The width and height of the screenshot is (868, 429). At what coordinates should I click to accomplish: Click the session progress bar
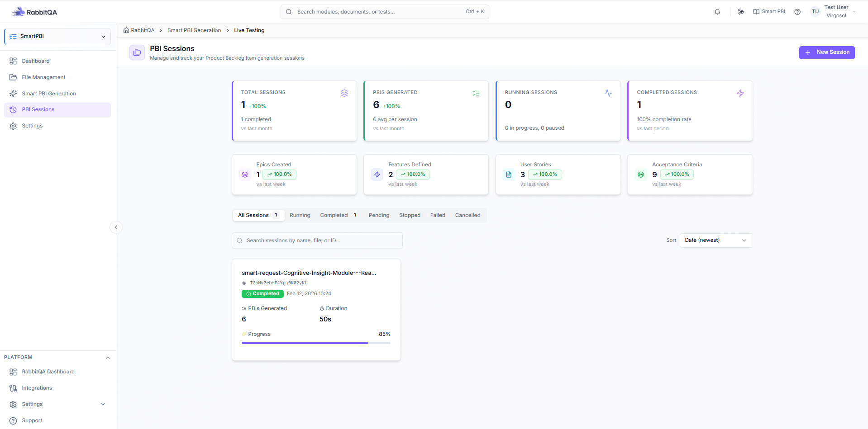click(x=316, y=343)
